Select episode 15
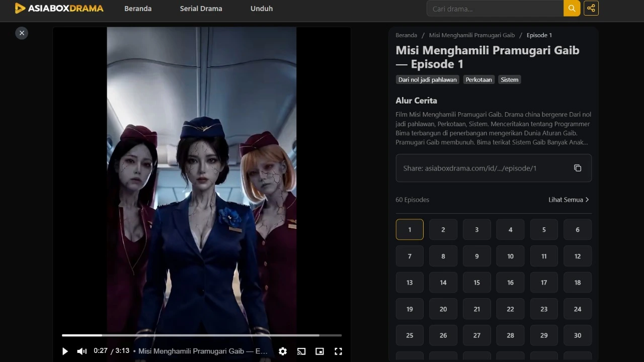The height and width of the screenshot is (362, 644). (477, 283)
